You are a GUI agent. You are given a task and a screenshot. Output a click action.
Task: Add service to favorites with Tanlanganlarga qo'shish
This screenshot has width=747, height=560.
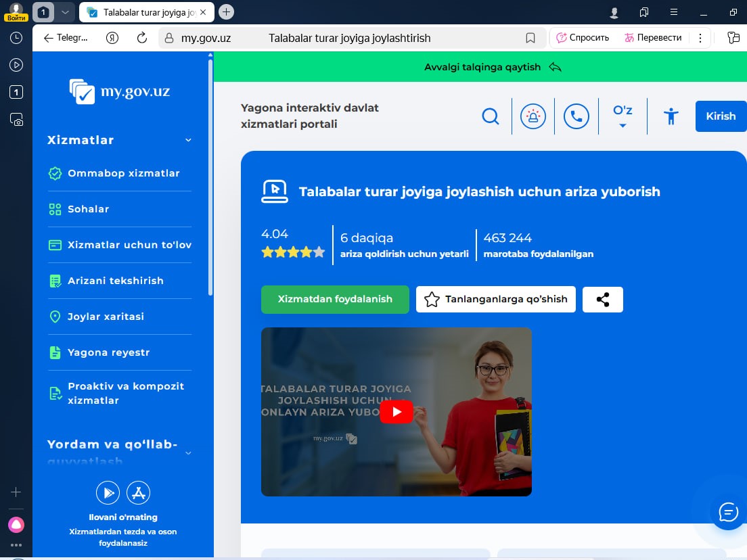point(495,300)
